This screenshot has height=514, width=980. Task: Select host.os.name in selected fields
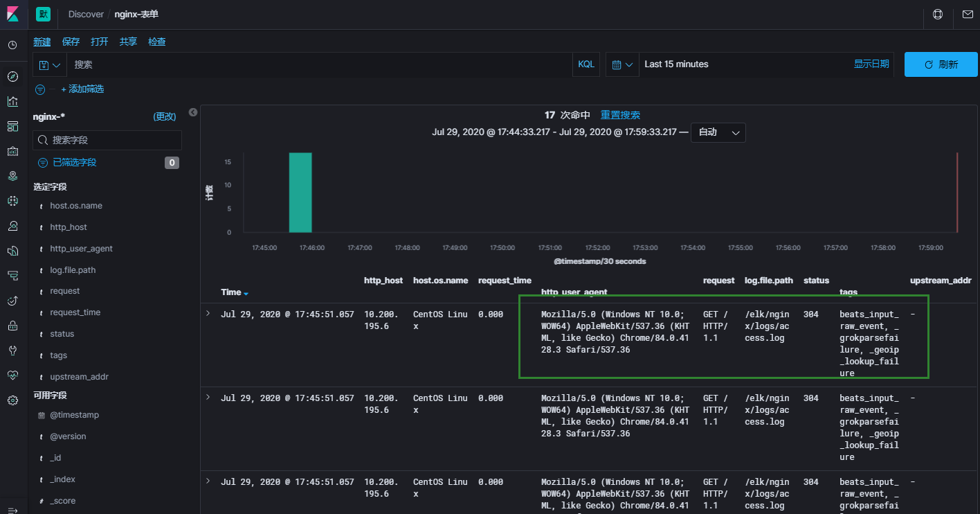(x=76, y=206)
